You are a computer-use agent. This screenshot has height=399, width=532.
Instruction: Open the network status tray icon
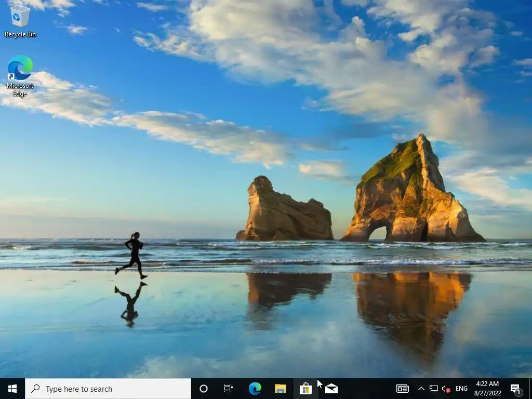pos(434,389)
